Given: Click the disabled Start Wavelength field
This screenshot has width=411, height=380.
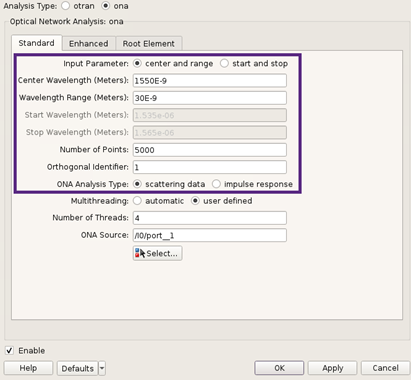Looking at the screenshot, I should [x=210, y=115].
